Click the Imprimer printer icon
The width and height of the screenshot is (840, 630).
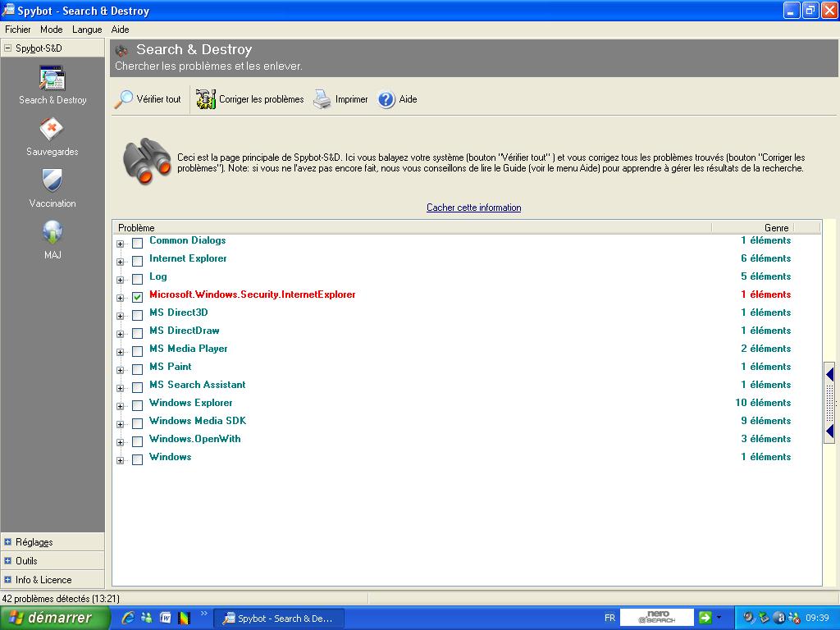point(322,99)
